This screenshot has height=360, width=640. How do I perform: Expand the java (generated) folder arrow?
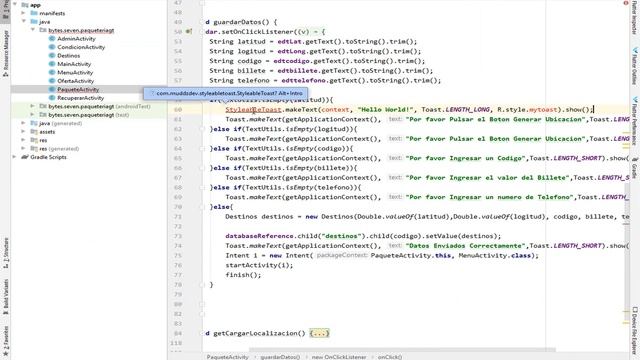(x=24, y=123)
